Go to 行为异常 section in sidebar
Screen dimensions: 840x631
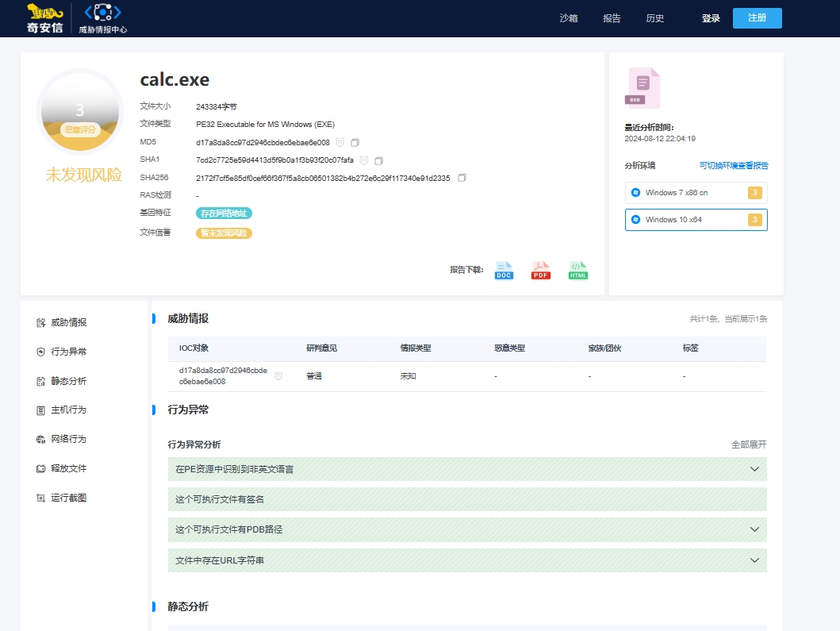(68, 352)
